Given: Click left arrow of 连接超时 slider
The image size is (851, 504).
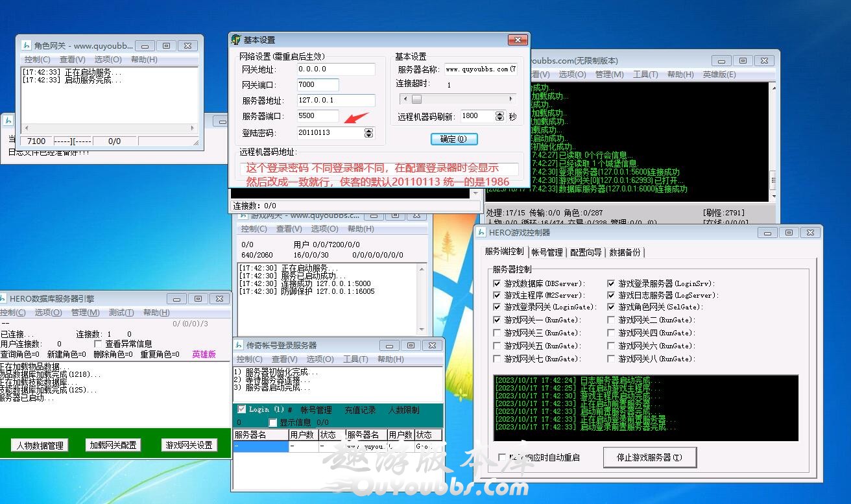Looking at the screenshot, I should click(x=405, y=99).
